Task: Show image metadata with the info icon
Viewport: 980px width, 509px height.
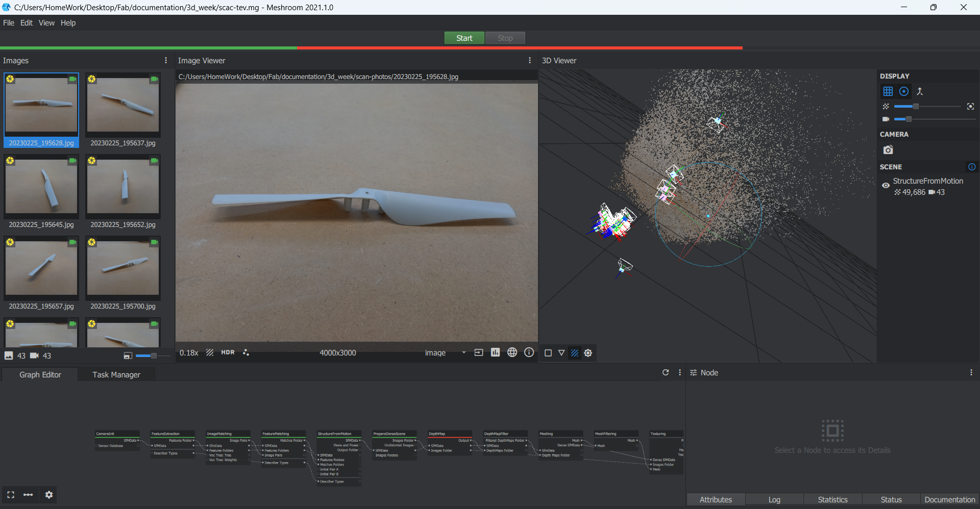Action: coord(529,352)
